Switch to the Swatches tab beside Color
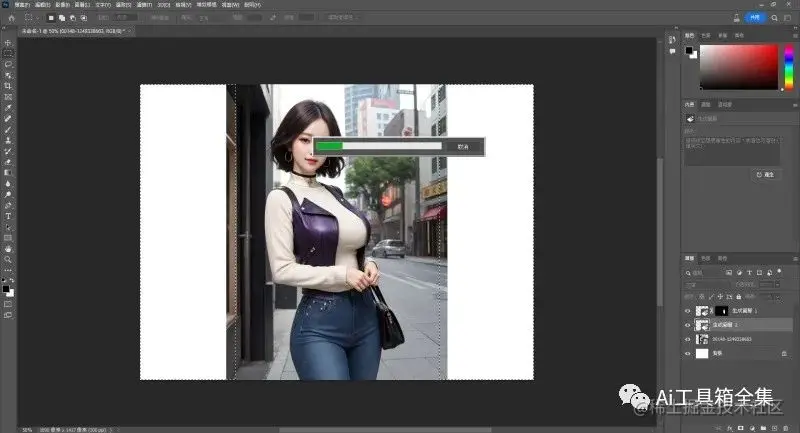This screenshot has width=800, height=433. click(x=706, y=35)
